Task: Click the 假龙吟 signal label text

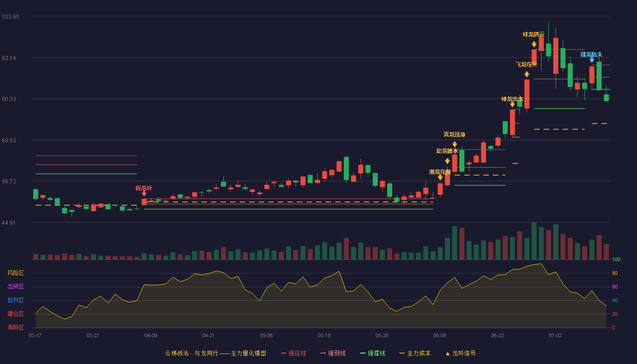Action: (x=144, y=188)
